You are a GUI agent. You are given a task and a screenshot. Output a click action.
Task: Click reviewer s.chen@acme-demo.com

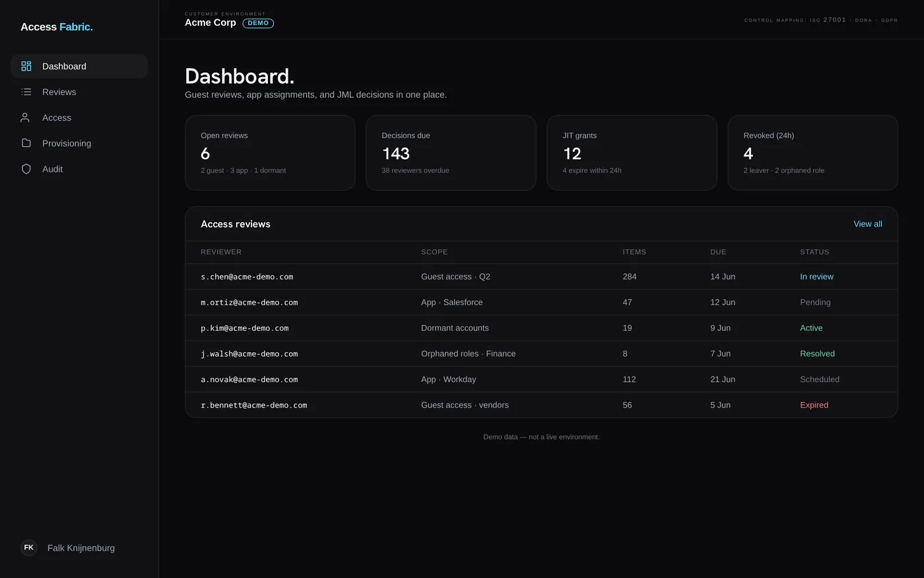point(247,277)
